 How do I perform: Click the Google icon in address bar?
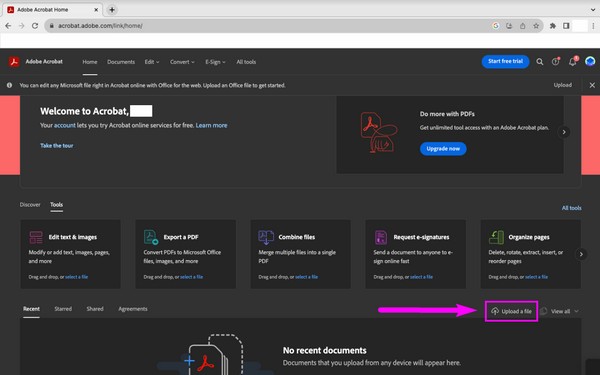point(496,26)
